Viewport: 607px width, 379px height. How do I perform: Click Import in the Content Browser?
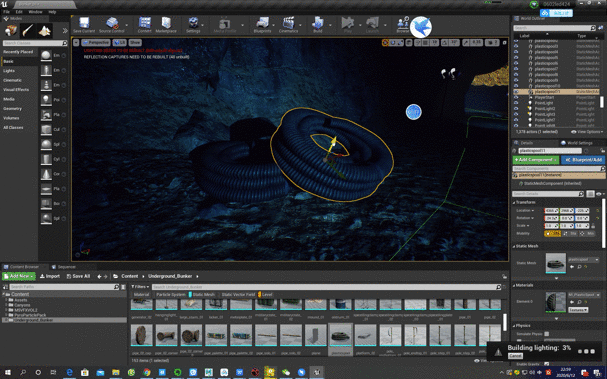(x=50, y=276)
